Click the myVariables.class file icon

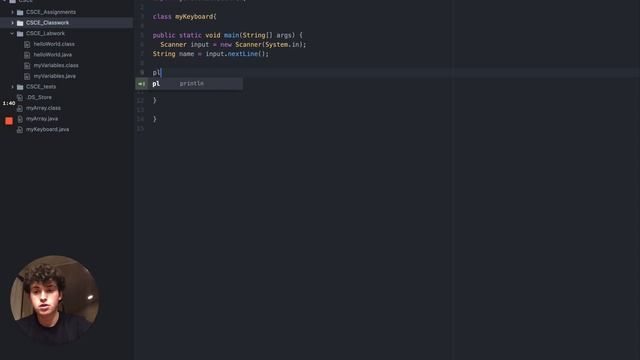(x=27, y=65)
